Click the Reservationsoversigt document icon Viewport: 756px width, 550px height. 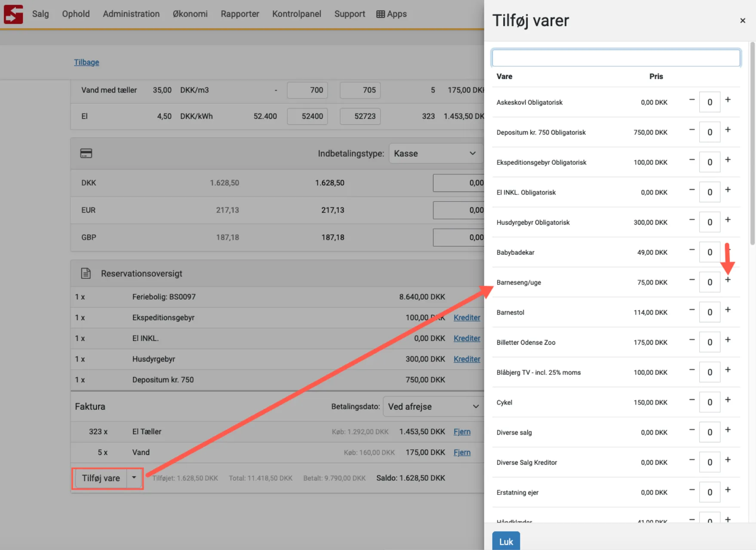[x=86, y=273]
